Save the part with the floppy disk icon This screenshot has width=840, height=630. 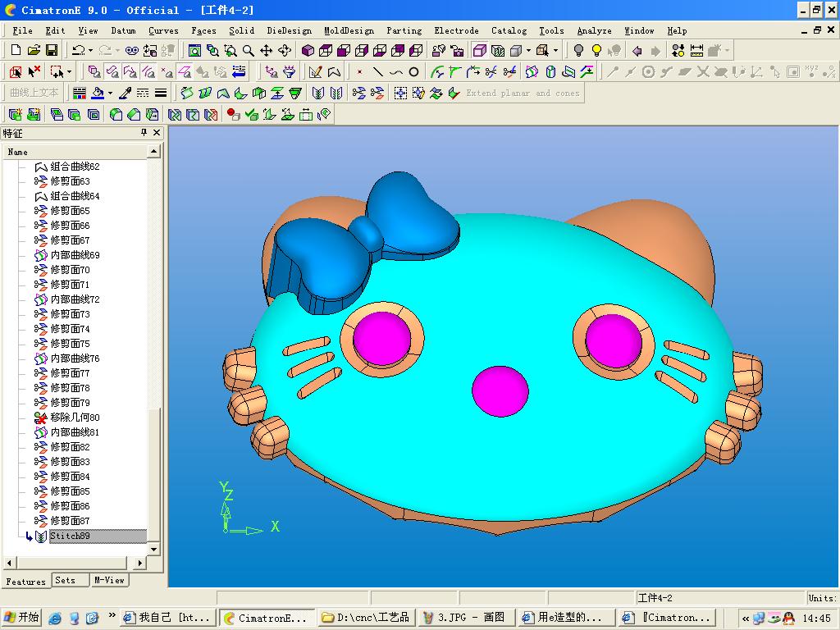[52, 50]
